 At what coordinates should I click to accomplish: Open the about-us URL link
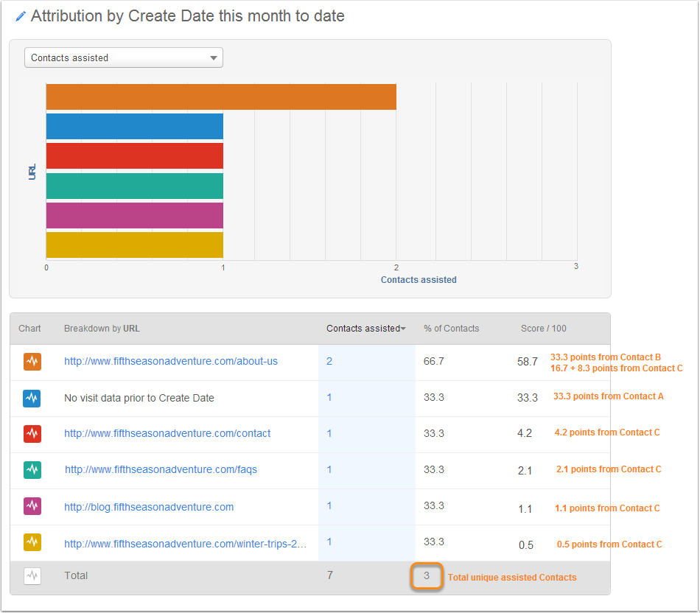click(171, 361)
